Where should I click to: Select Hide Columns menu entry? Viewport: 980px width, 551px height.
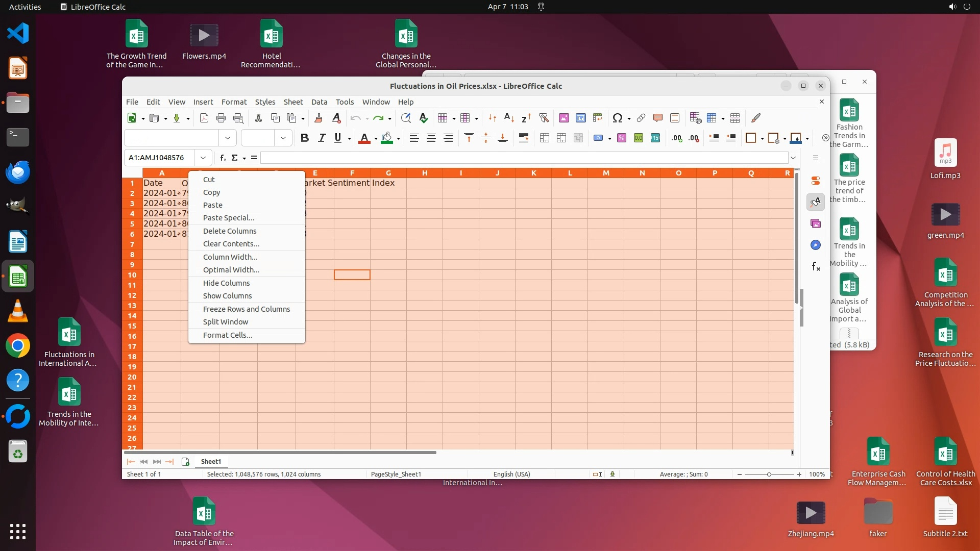tap(226, 283)
